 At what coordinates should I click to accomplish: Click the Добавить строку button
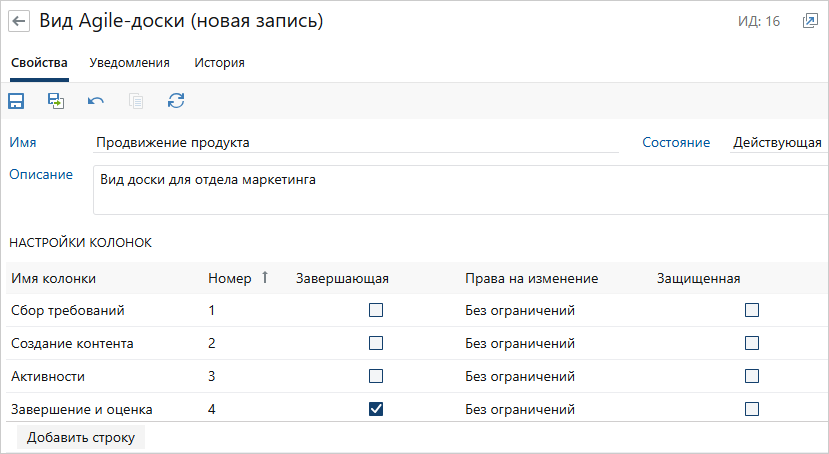81,438
